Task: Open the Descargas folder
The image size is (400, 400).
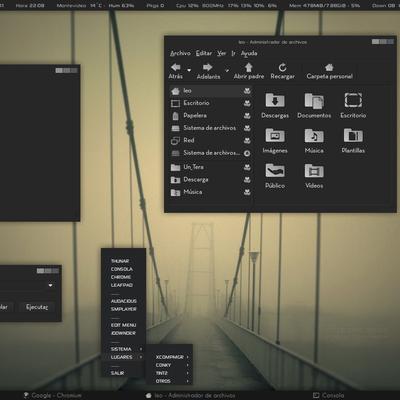Action: tap(275, 106)
